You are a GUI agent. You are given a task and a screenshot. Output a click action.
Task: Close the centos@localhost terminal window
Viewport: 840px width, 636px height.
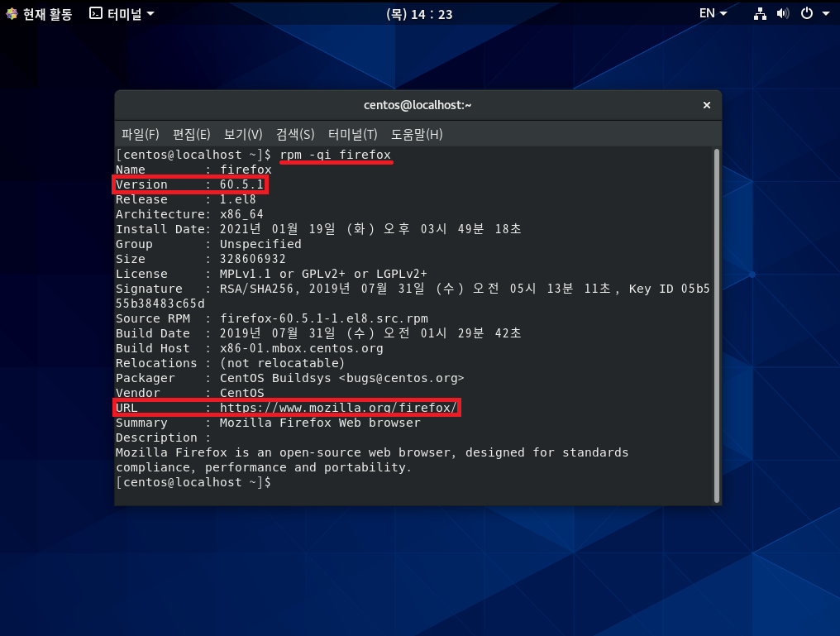[707, 105]
